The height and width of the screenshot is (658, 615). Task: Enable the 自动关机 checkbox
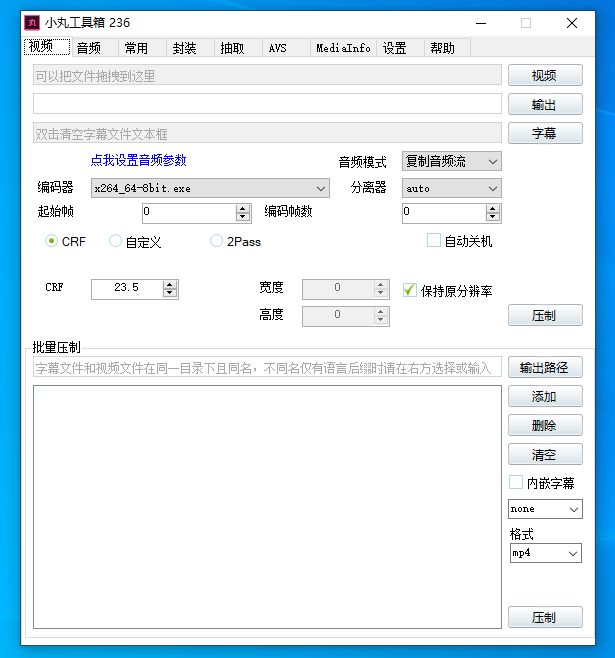pos(434,241)
